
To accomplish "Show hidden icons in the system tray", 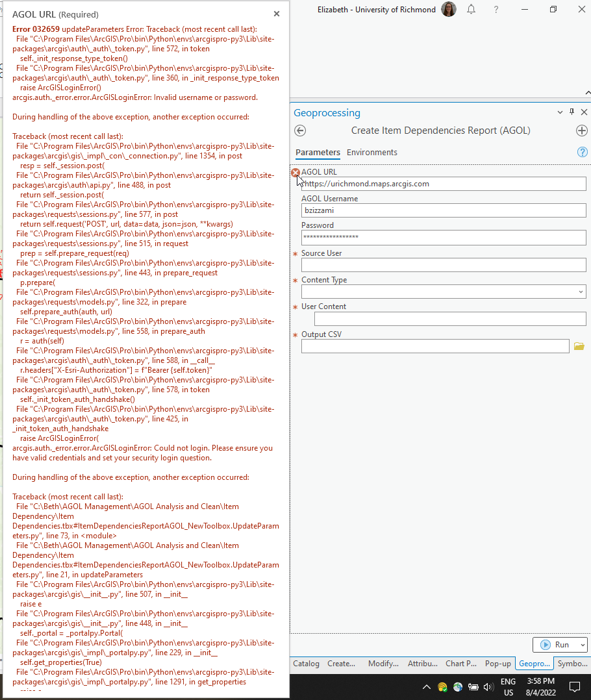I will (427, 686).
